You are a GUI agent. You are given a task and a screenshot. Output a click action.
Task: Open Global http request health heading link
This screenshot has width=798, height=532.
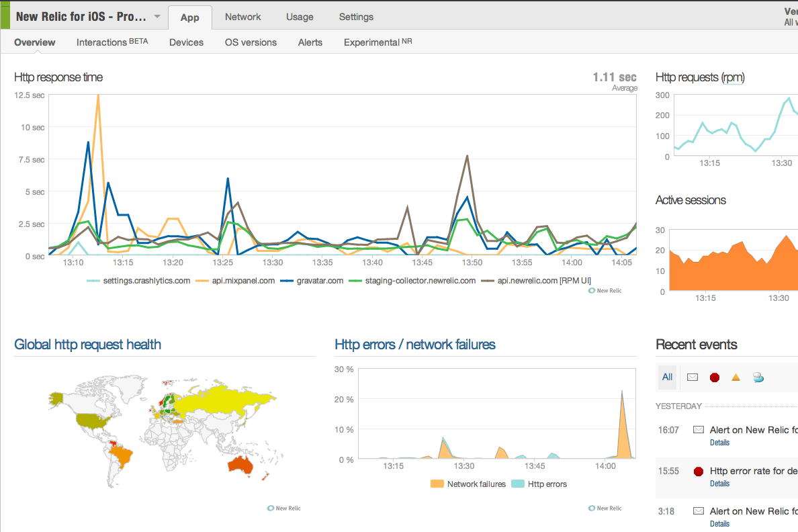[x=87, y=345]
